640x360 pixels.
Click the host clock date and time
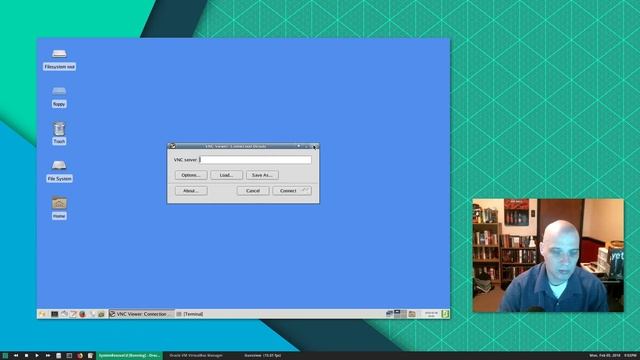[613, 356]
